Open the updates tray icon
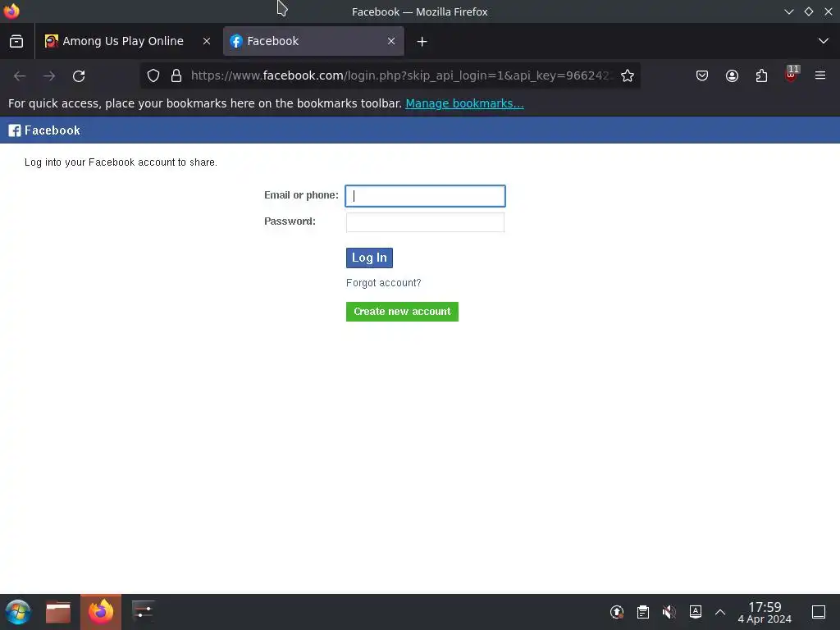The image size is (840, 630). pos(617,612)
